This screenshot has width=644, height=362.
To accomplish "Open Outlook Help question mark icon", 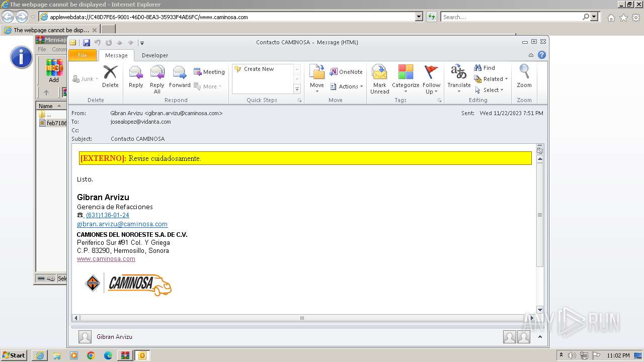I will click(542, 55).
